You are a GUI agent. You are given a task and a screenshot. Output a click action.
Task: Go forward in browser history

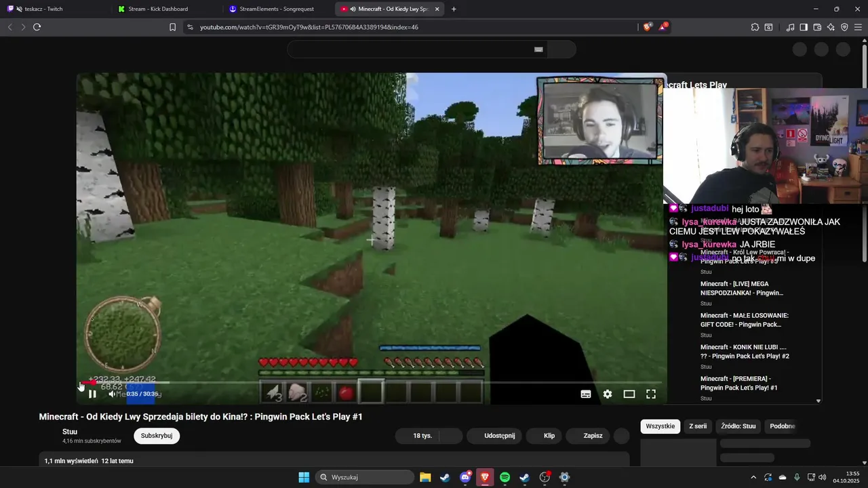[23, 27]
